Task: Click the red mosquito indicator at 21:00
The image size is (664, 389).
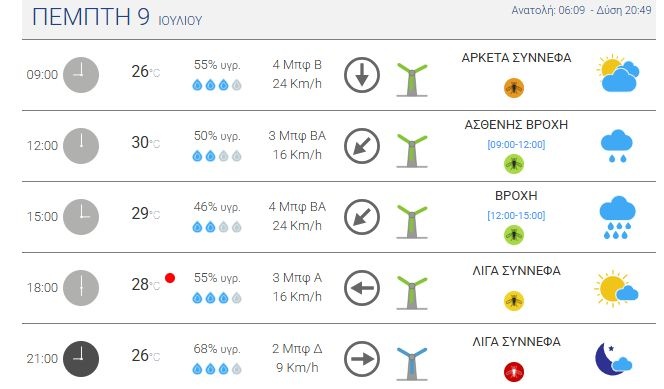Action: tap(514, 372)
